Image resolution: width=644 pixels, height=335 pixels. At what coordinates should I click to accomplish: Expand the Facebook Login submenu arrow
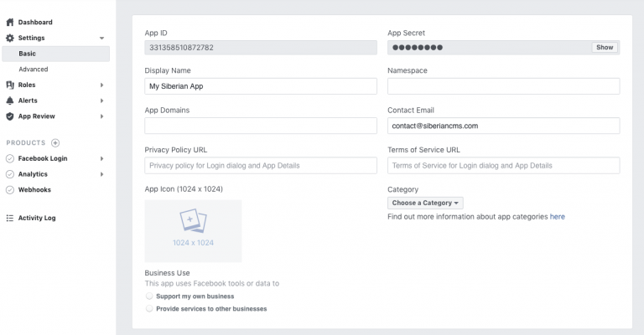(x=101, y=158)
